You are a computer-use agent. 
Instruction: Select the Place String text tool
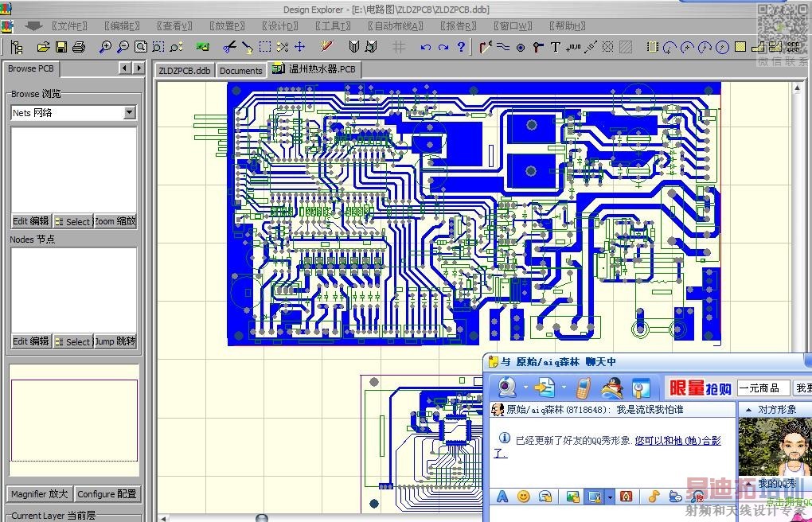[555, 48]
